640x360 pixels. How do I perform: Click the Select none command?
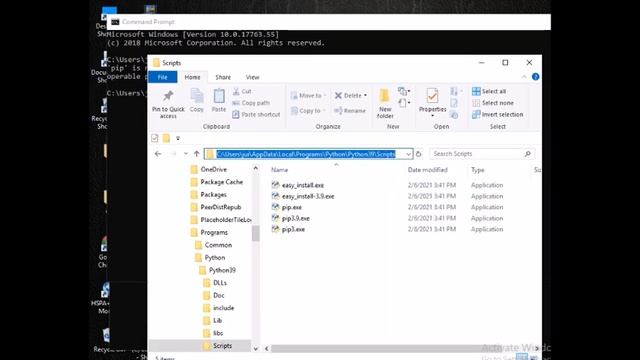click(x=493, y=103)
